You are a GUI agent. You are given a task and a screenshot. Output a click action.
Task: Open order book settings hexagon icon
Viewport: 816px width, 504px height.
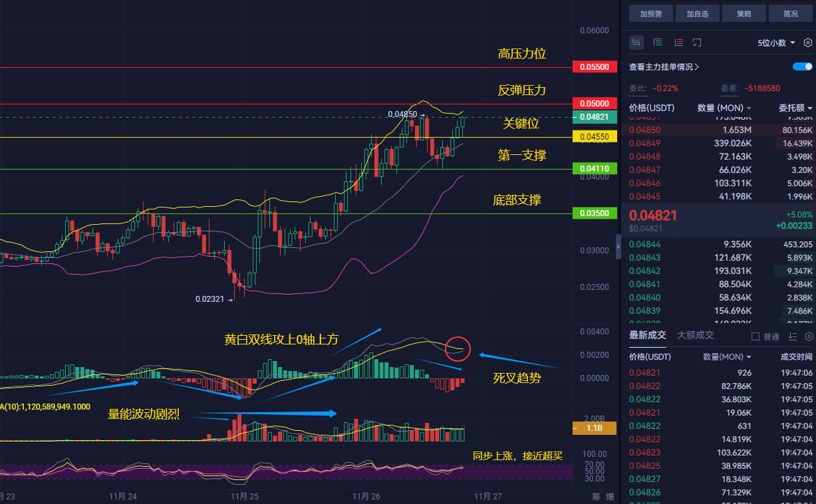point(808,43)
